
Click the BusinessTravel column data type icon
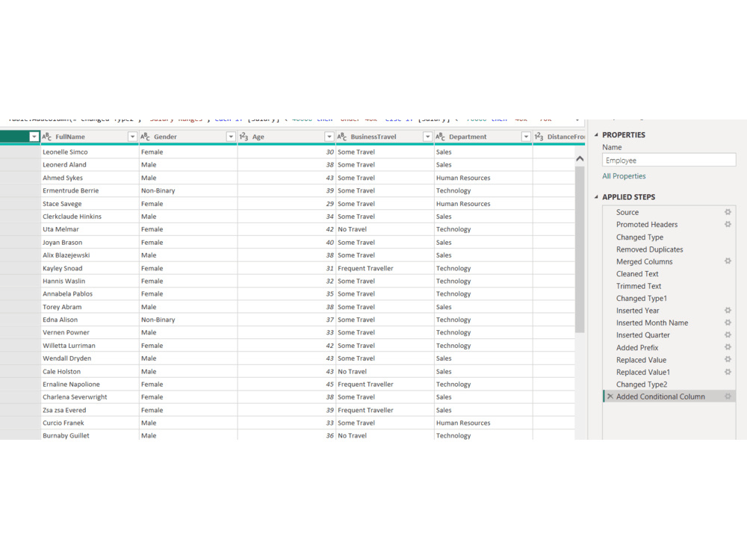tap(342, 137)
